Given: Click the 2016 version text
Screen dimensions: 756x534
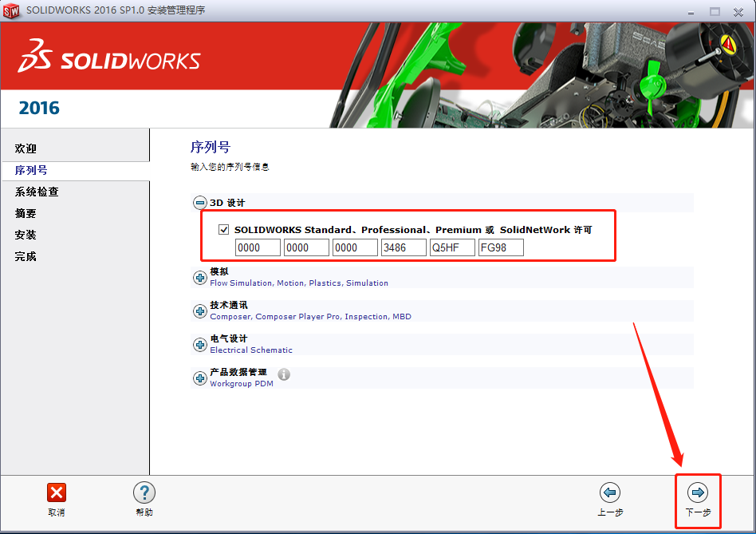Looking at the screenshot, I should [39, 108].
